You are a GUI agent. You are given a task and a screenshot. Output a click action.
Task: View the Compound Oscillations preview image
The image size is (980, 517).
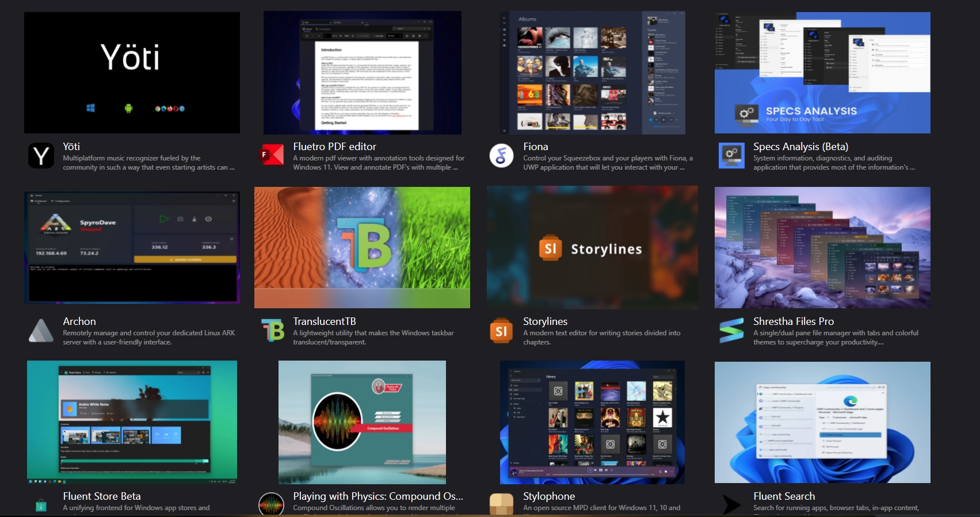[362, 422]
